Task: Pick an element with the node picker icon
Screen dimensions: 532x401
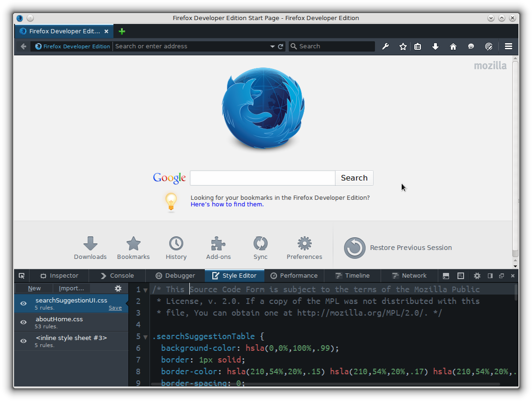Action: click(22, 276)
